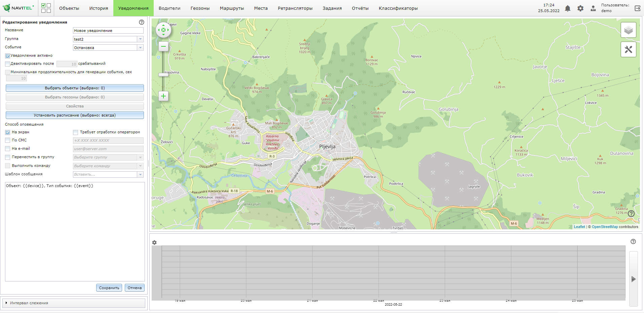This screenshot has width=644, height=313.
Task: Switch to the 'Геозоны' tab
Action: 200,8
